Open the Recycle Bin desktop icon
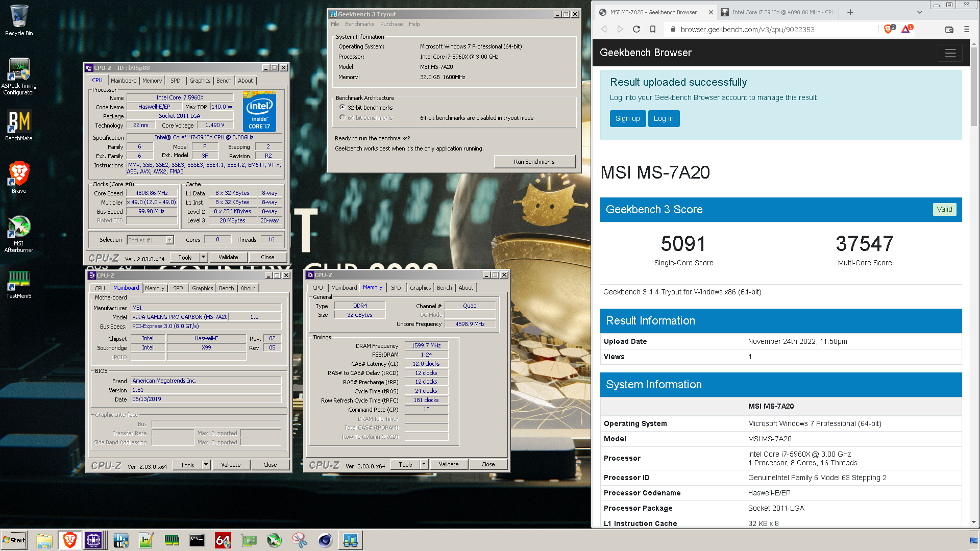 coord(19,20)
